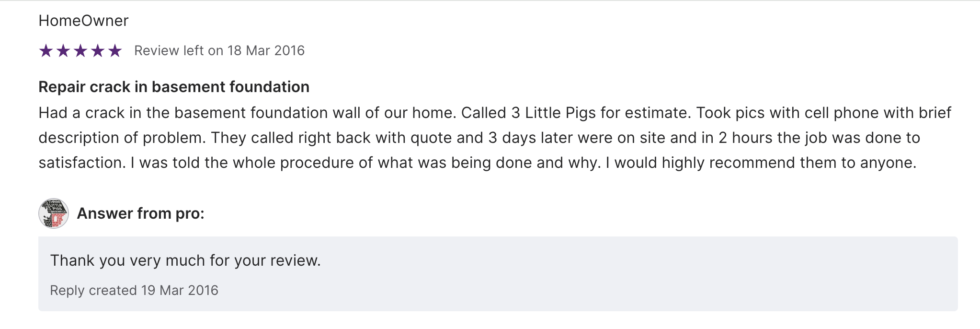
Task: Click the empty area inside the gray reply box
Action: click(x=623, y=276)
